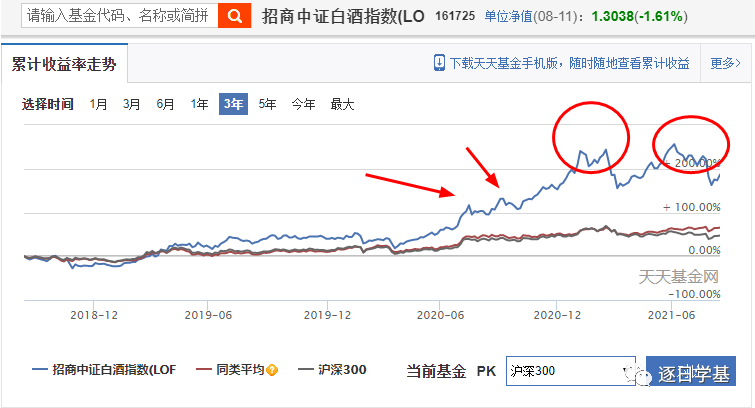Click the 2020-06 axis label
This screenshot has width=755, height=408.
click(x=440, y=315)
